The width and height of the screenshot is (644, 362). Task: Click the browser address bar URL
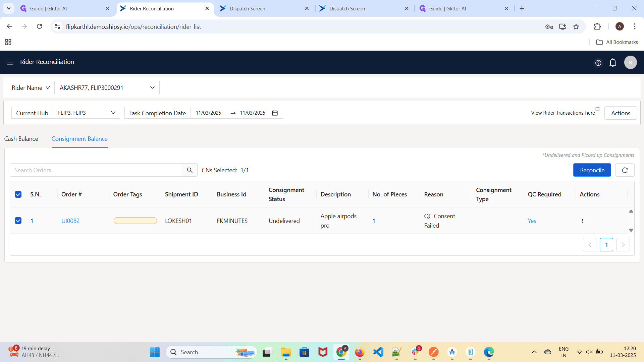click(133, 26)
